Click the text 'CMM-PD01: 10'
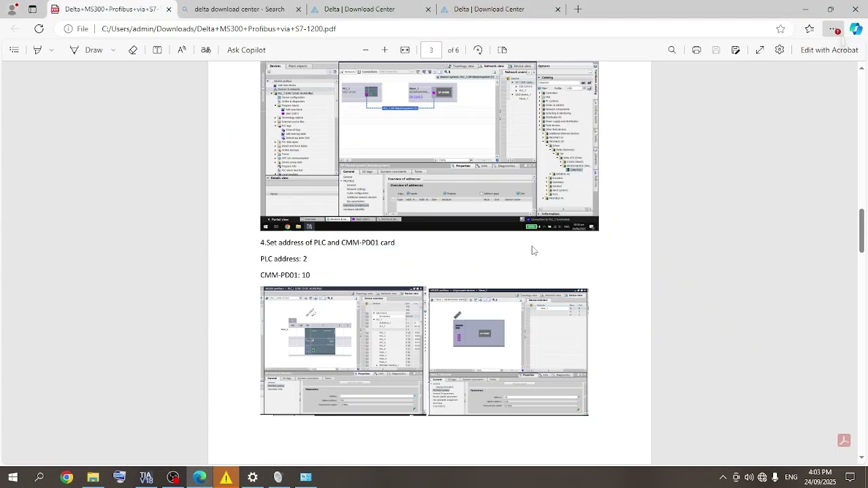Screen dimensions: 868x488 285,274
